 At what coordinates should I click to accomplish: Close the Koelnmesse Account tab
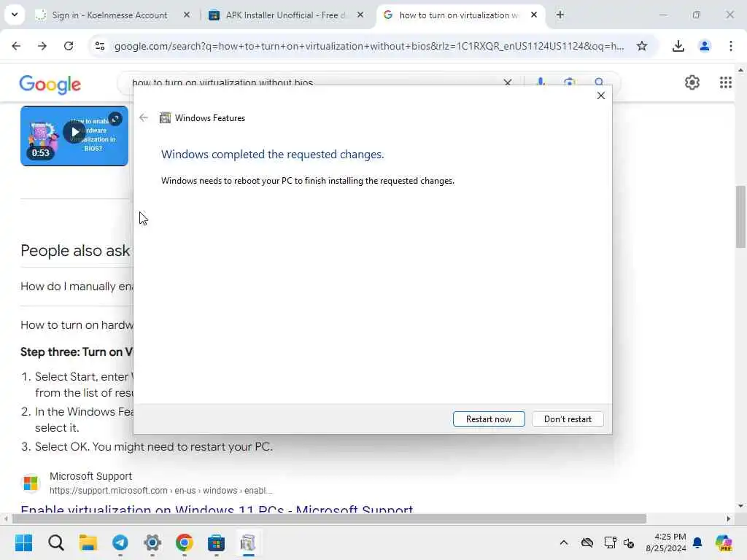tap(187, 15)
